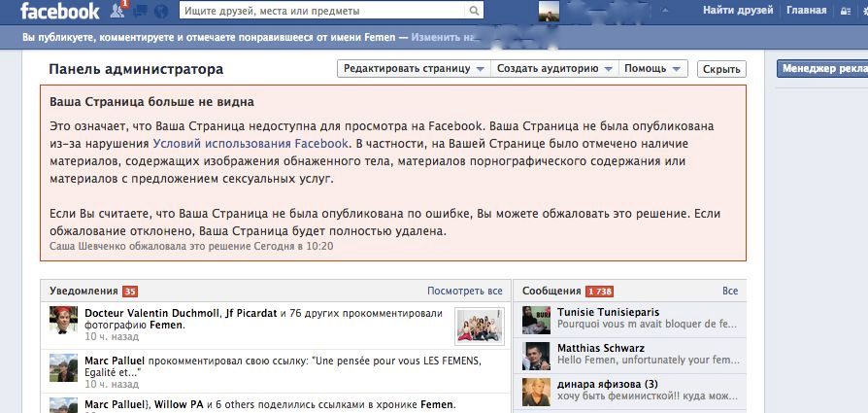868x413 pixels.
Task: Click Посмотреть все notifications link
Action: point(464,291)
